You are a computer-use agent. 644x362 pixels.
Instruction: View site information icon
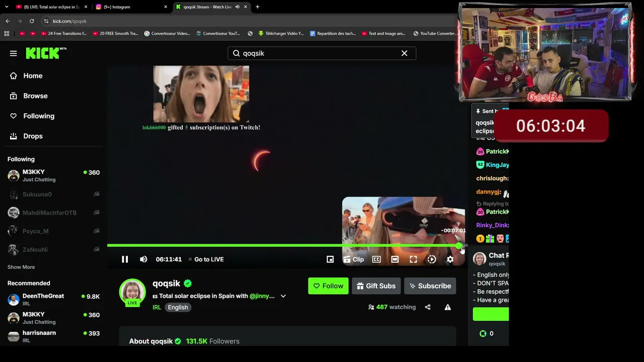(46, 21)
